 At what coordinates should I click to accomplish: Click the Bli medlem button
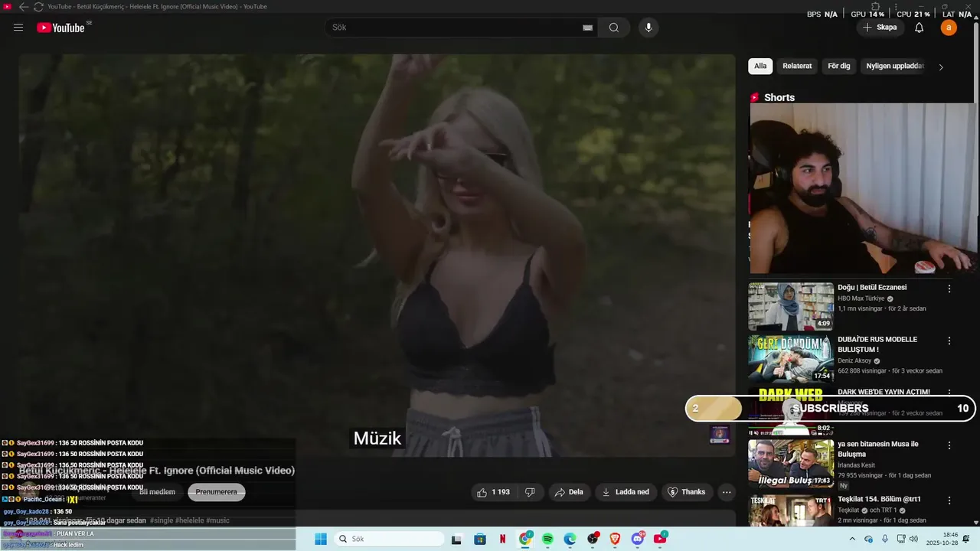[x=157, y=492]
